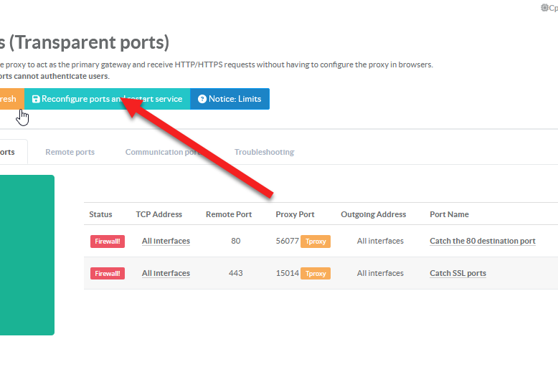
Task: Click the gear icon in the top right corner
Action: pyautogui.click(x=544, y=8)
